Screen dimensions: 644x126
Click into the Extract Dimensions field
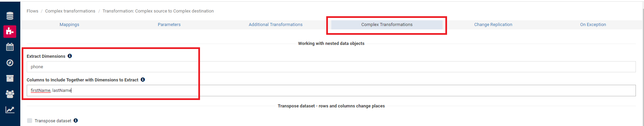[x=331, y=67]
